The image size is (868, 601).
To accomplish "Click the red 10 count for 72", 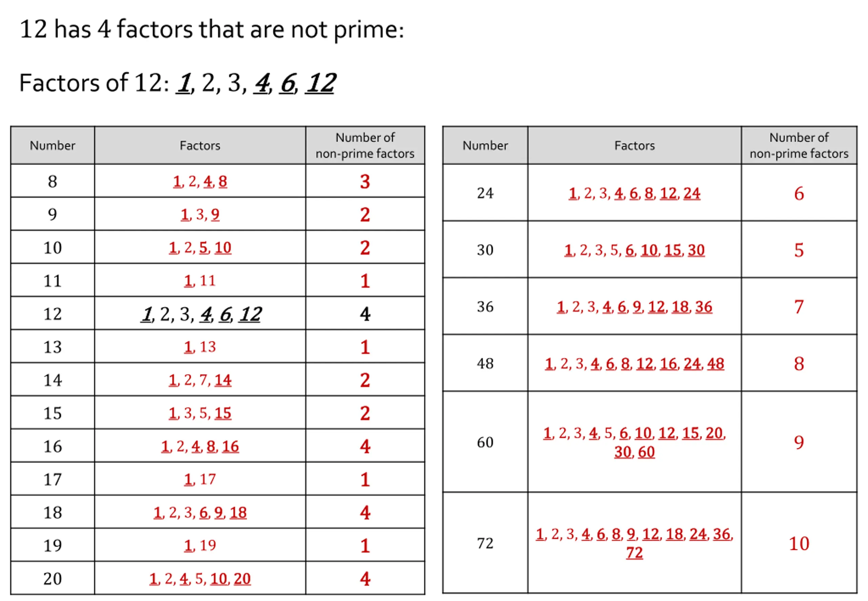I will (799, 543).
